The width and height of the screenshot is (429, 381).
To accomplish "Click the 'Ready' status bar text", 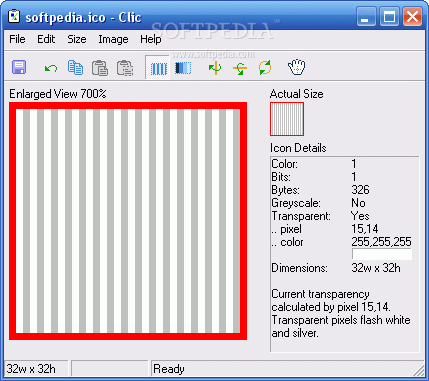I will pyautogui.click(x=169, y=369).
